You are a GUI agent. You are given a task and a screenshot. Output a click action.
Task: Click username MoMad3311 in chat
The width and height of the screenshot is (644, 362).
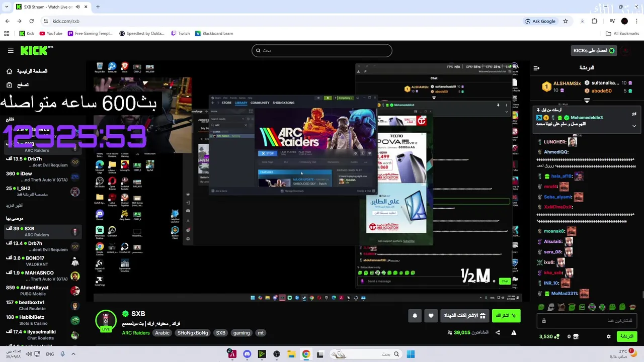563,294
